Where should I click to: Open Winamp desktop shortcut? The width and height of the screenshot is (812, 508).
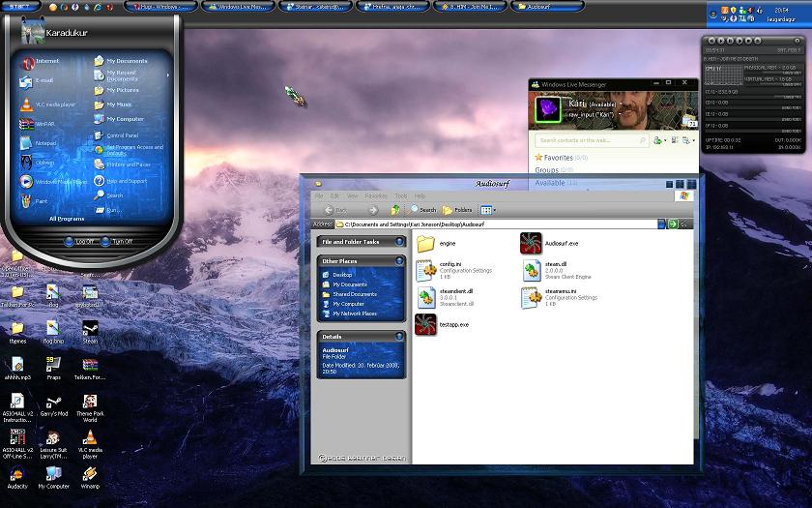(x=90, y=477)
